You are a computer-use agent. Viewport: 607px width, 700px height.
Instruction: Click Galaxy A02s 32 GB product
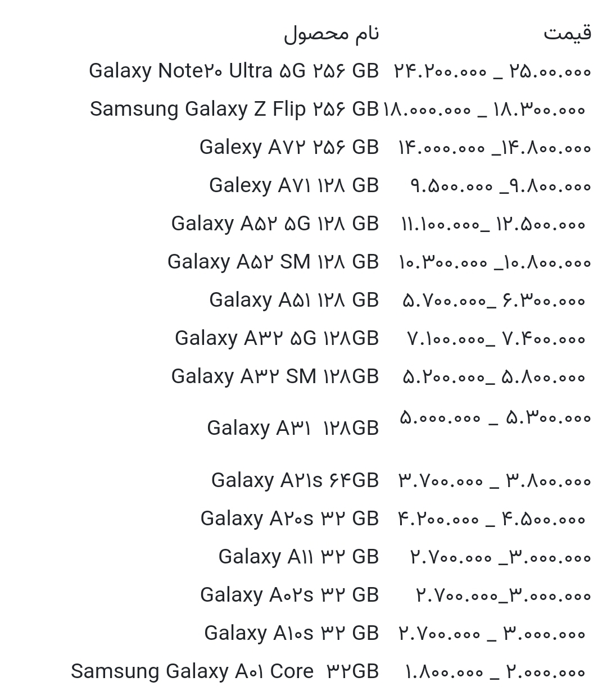289,595
